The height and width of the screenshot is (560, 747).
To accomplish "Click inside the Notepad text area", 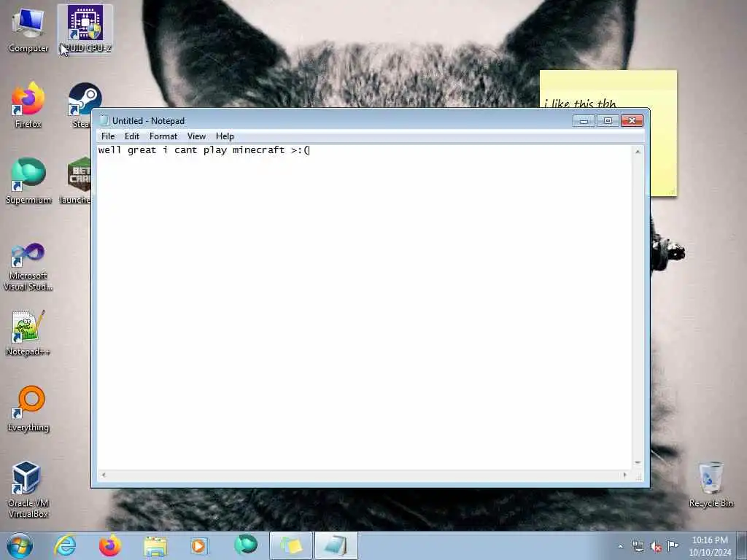I will tap(365, 307).
